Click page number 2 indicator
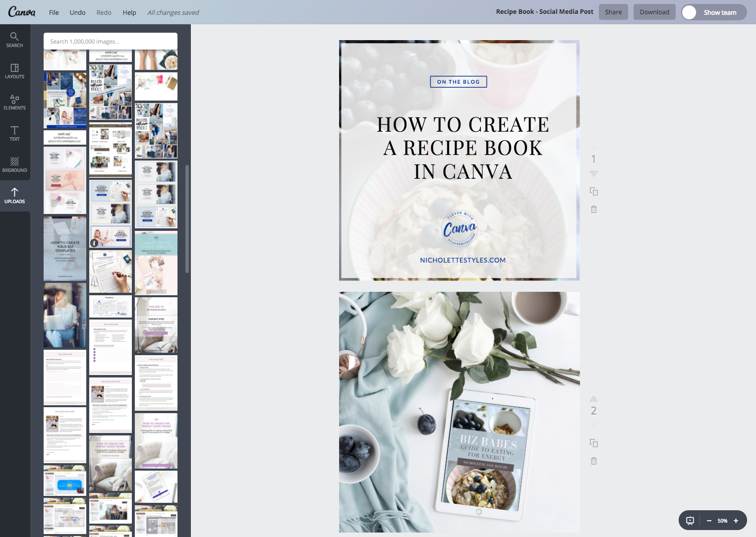The width and height of the screenshot is (756, 537). [593, 411]
